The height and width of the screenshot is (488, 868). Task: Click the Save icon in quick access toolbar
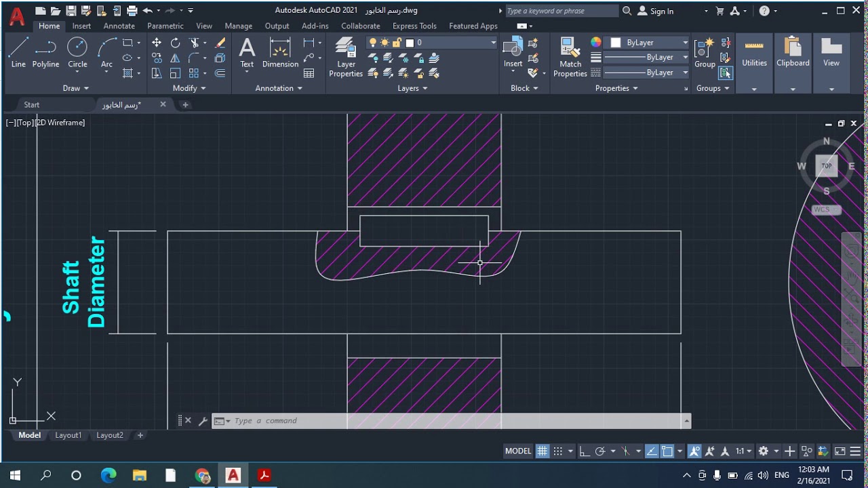coord(71,11)
